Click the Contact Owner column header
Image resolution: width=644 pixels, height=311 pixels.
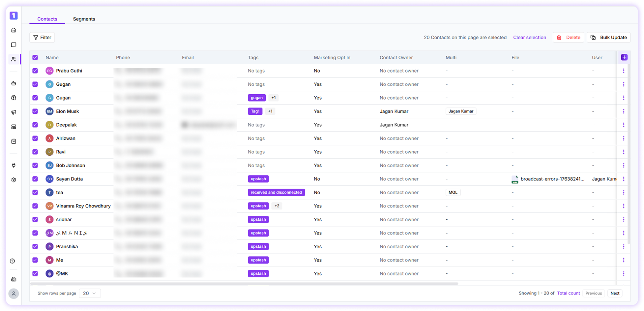click(x=396, y=57)
